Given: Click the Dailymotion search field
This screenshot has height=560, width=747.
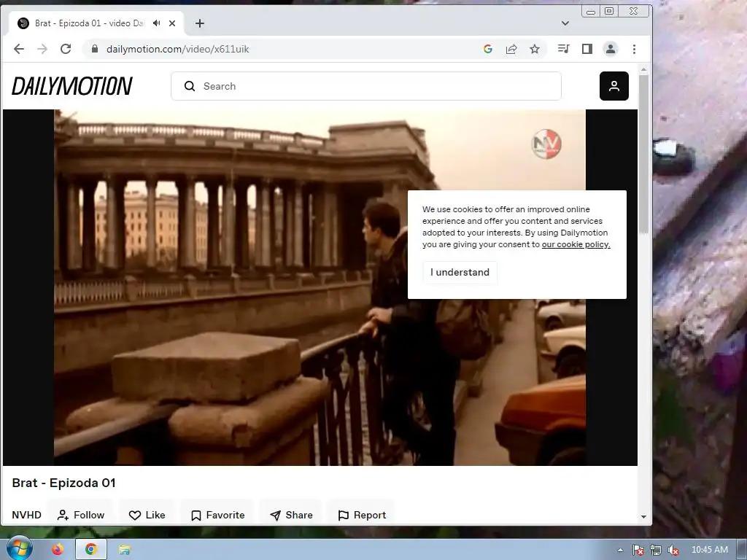Looking at the screenshot, I should 366,86.
